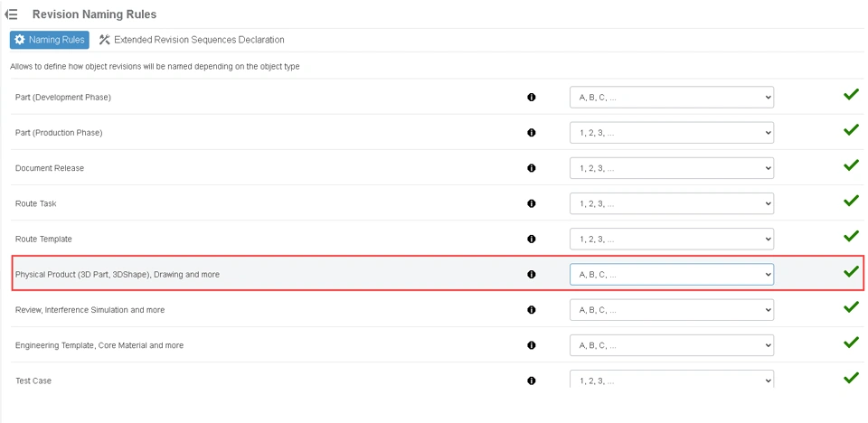Switch to Naming Rules tab
Screen dimensions: 868x423
click(x=50, y=40)
